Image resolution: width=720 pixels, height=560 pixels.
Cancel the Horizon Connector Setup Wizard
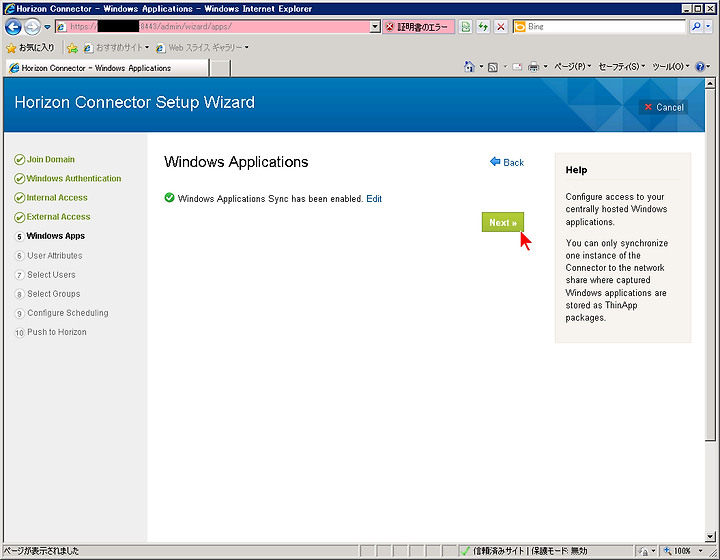664,107
